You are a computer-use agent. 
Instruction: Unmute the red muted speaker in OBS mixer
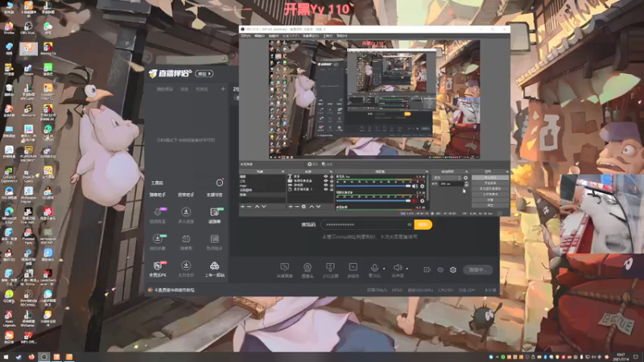tap(415, 201)
